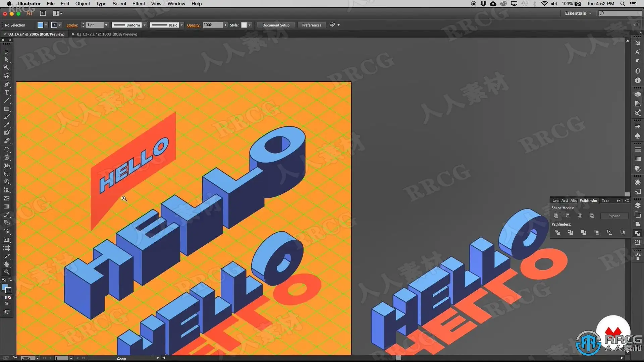Viewport: 644px width, 362px height.
Task: Open the Object menu
Action: tap(83, 4)
